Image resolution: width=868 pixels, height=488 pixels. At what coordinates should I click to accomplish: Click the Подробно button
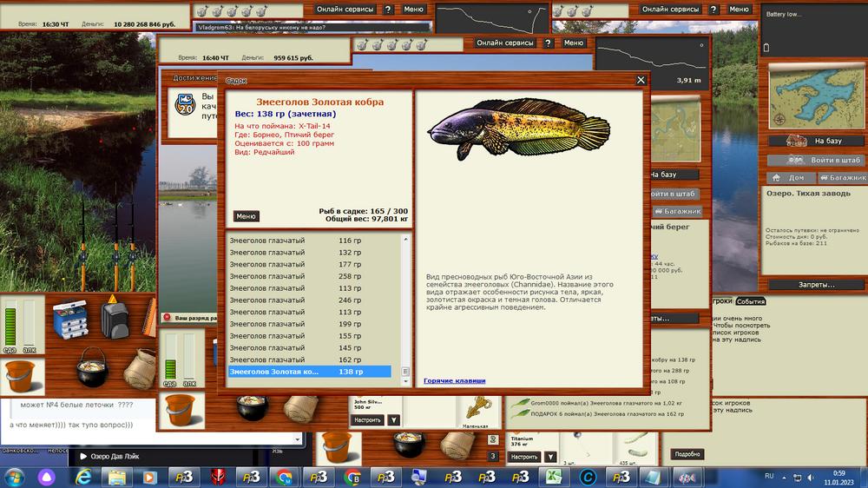click(x=687, y=454)
